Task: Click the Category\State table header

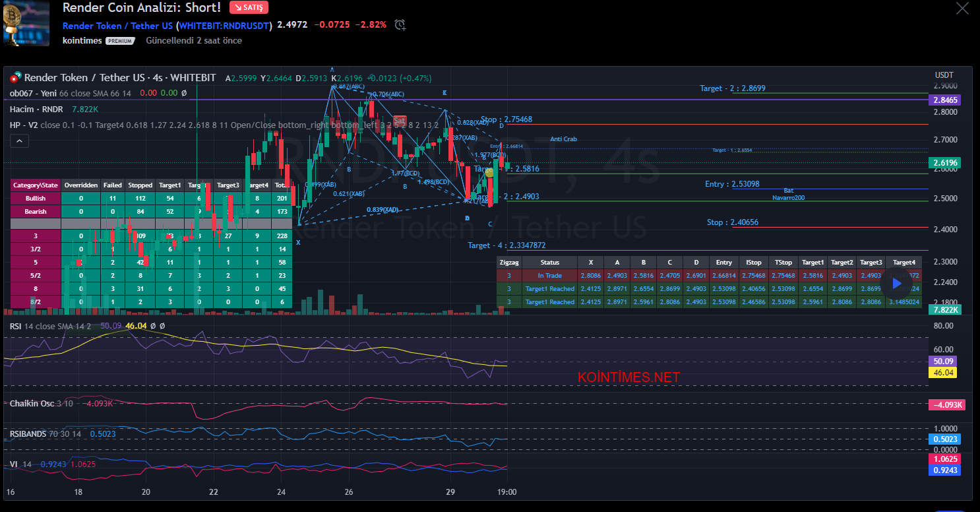Action: 36,185
